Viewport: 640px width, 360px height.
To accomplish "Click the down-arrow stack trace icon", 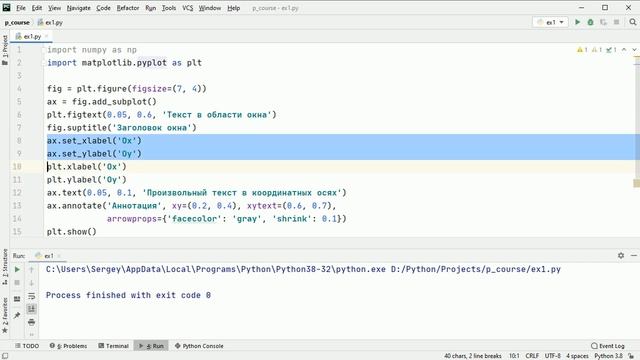I will (31, 282).
